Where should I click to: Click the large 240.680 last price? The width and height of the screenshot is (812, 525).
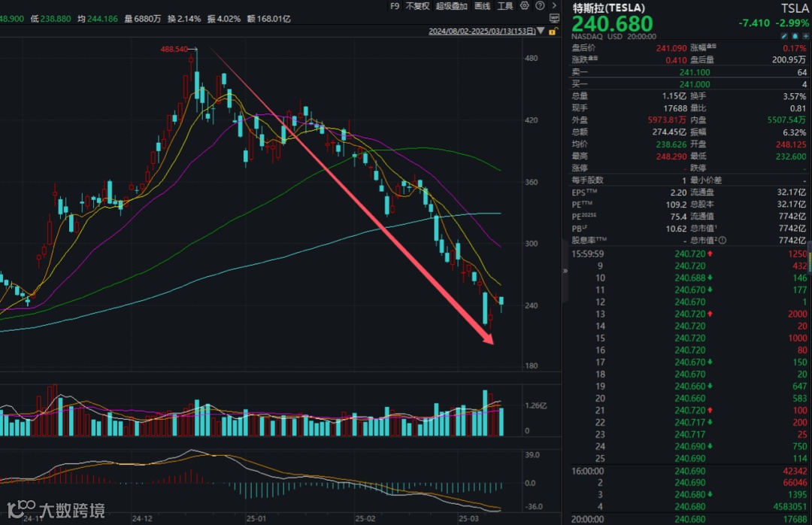[612, 24]
